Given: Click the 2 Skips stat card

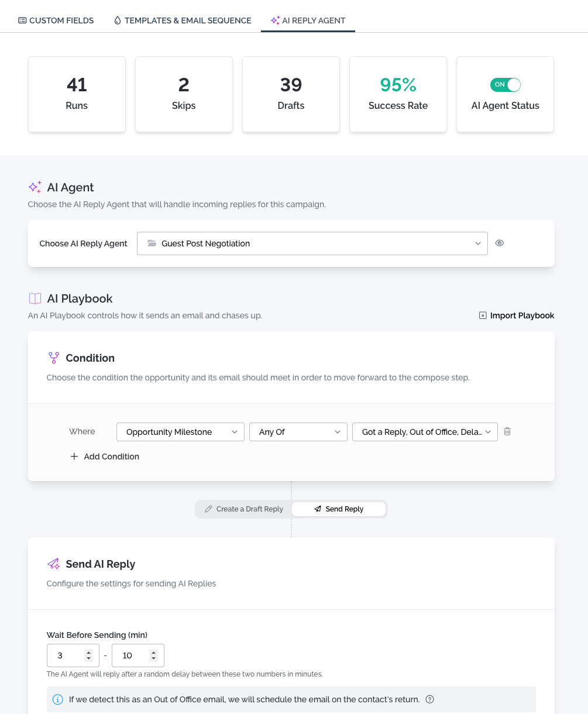Looking at the screenshot, I should coord(184,94).
